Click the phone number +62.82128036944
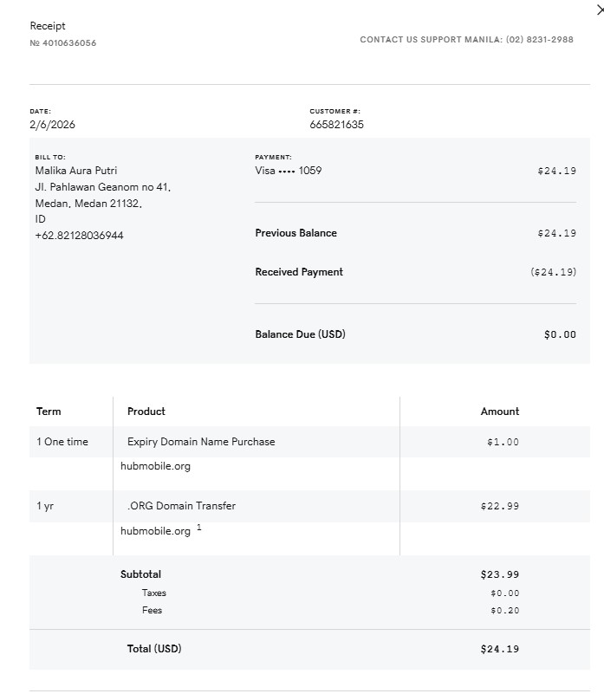Image resolution: width=604 pixels, height=700 pixels. tap(79, 236)
